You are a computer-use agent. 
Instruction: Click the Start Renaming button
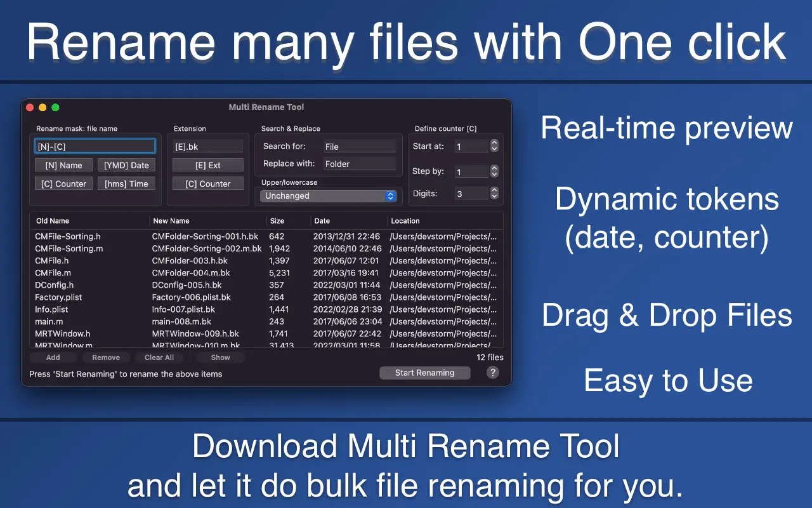point(425,373)
